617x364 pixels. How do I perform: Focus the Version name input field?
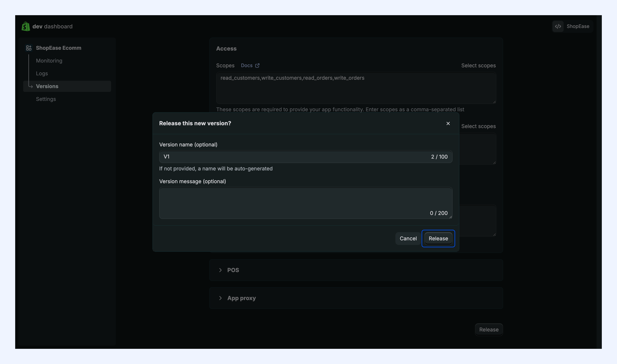306,157
